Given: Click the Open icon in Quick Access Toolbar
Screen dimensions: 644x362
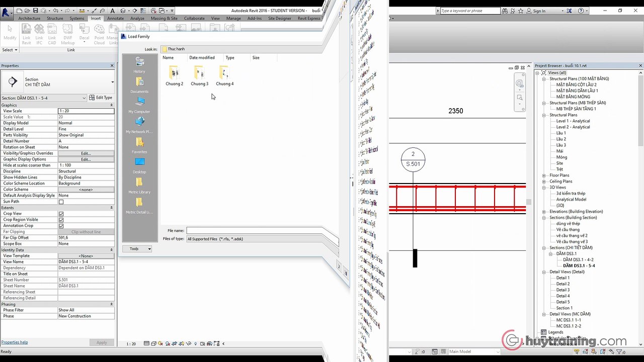Looking at the screenshot, I should pyautogui.click(x=27, y=11).
